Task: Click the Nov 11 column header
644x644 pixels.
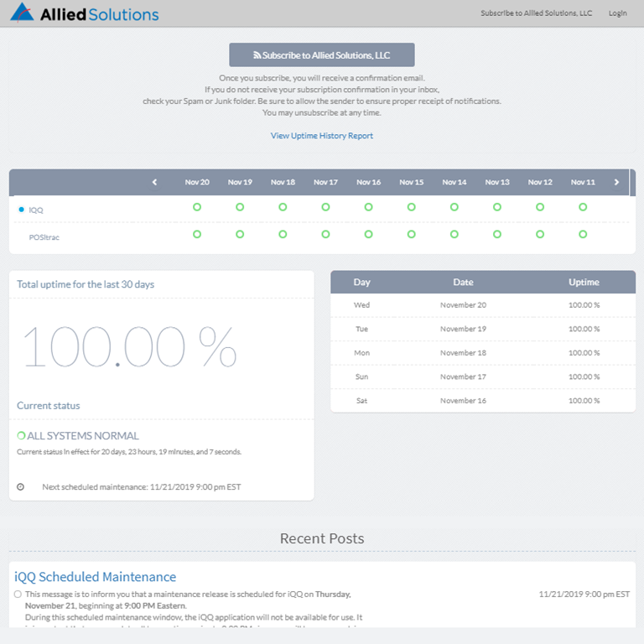Action: point(583,182)
